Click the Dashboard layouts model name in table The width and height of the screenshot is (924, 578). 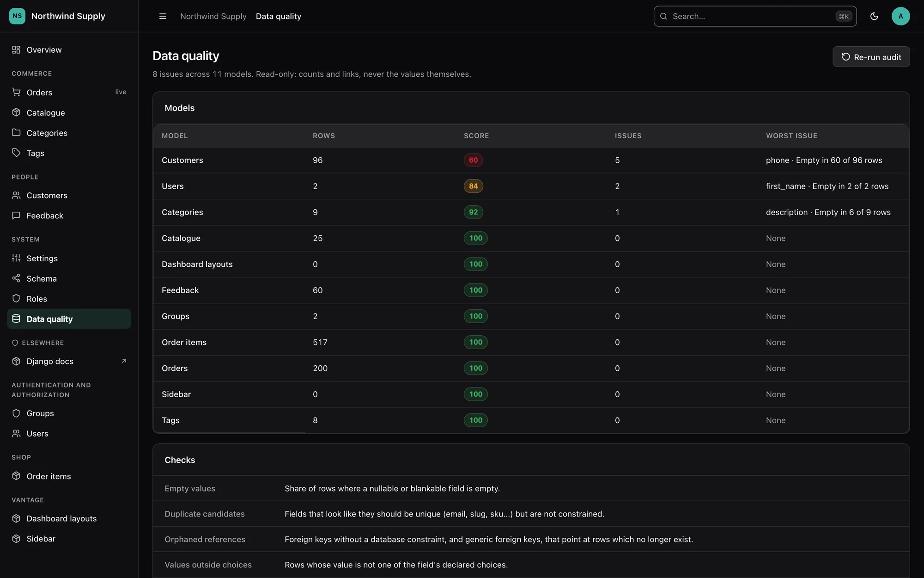197,264
